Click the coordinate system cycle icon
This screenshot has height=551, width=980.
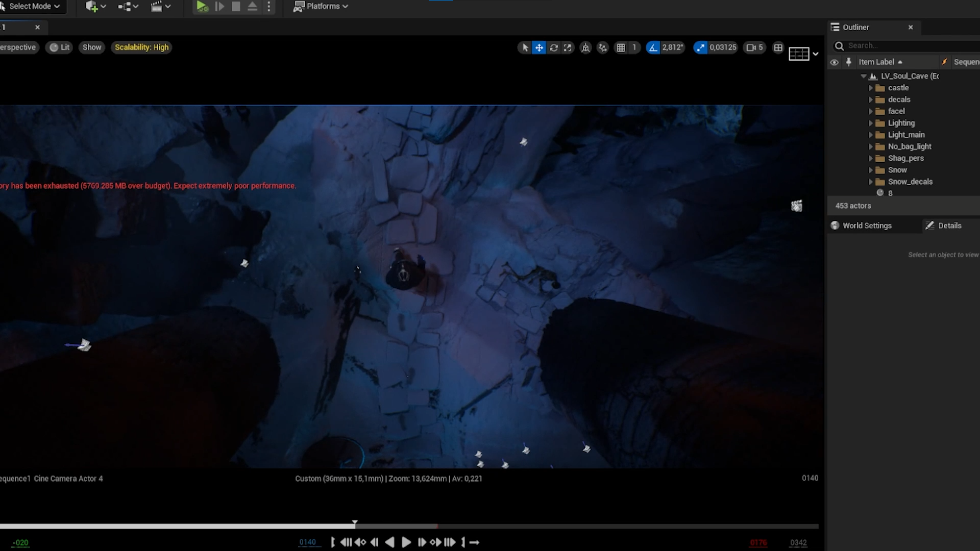click(585, 47)
